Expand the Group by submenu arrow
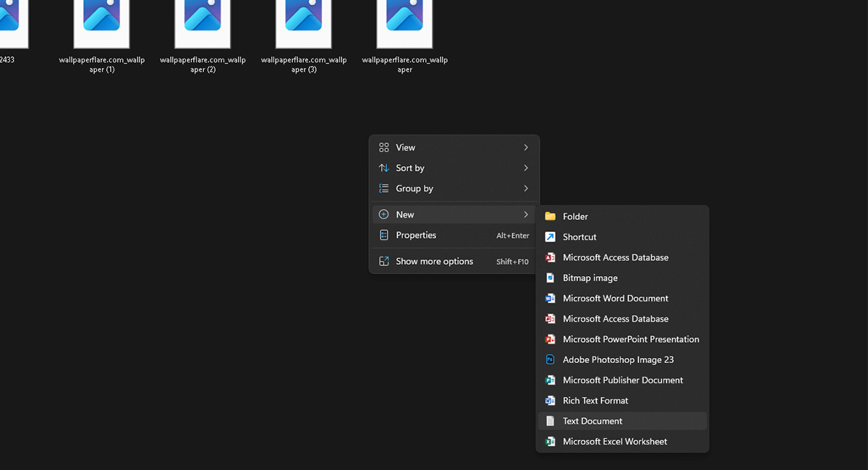This screenshot has height=470, width=868. [526, 189]
